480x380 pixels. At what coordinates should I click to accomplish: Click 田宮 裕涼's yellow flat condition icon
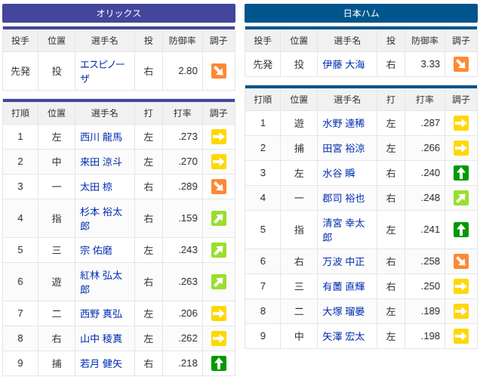pyautogui.click(x=461, y=148)
